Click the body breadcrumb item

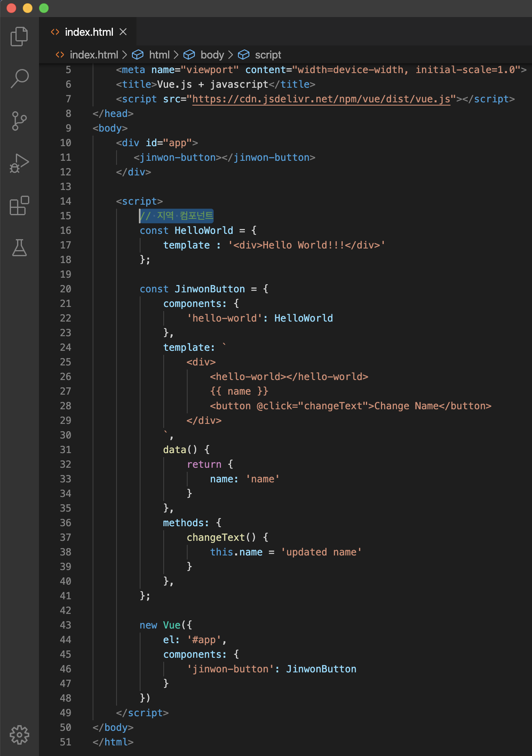212,55
